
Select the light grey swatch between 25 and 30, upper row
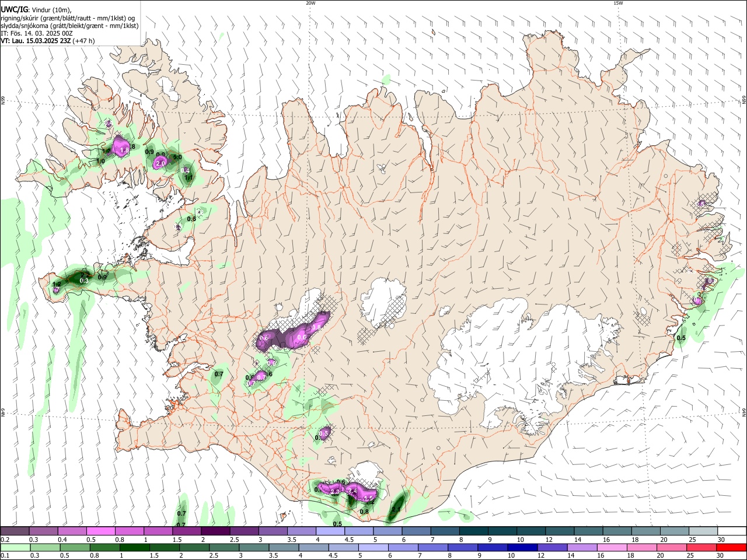(703, 531)
